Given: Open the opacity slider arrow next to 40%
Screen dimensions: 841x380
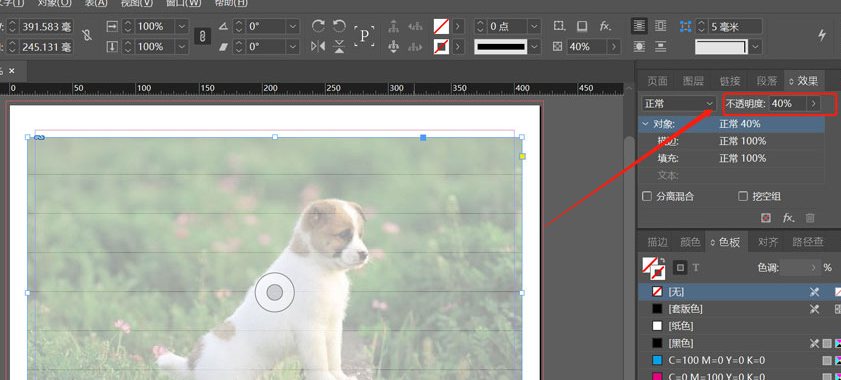Looking at the screenshot, I should [814, 104].
